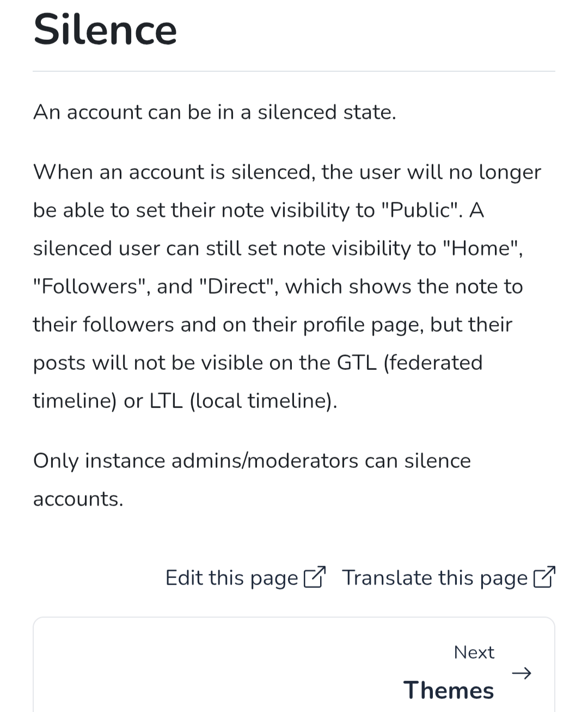Click the Silence page heading

105,29
